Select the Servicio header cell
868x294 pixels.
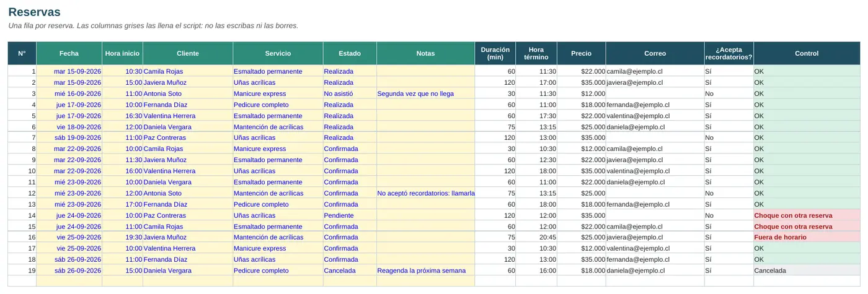[278, 53]
